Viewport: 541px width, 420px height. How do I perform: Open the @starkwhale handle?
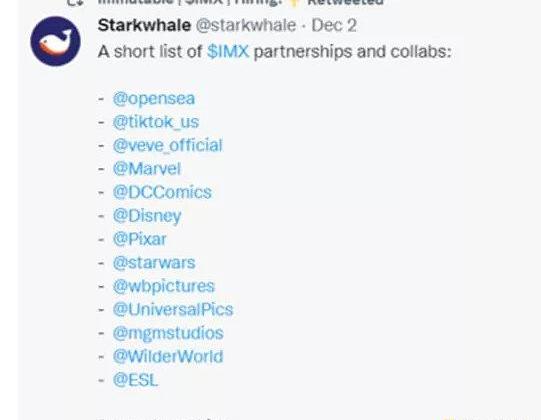(x=246, y=26)
